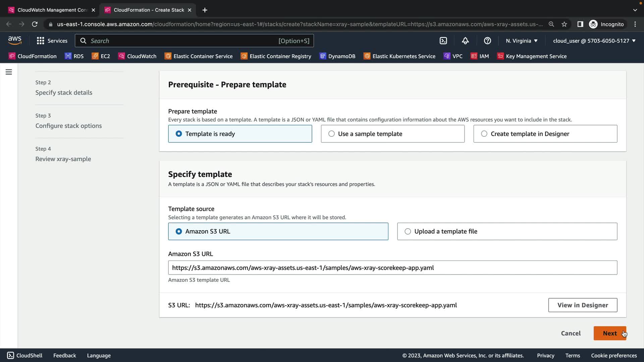
Task: Click the Next button
Action: [609, 333]
